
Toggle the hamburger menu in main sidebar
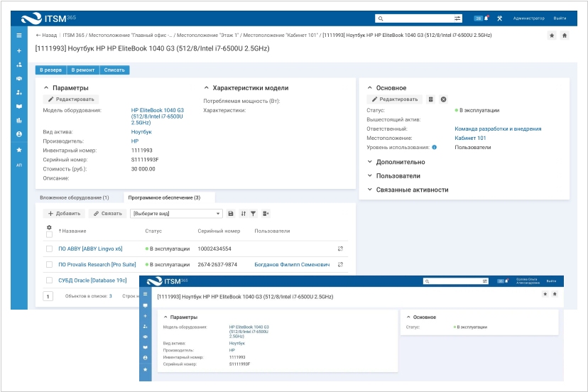tap(19, 36)
